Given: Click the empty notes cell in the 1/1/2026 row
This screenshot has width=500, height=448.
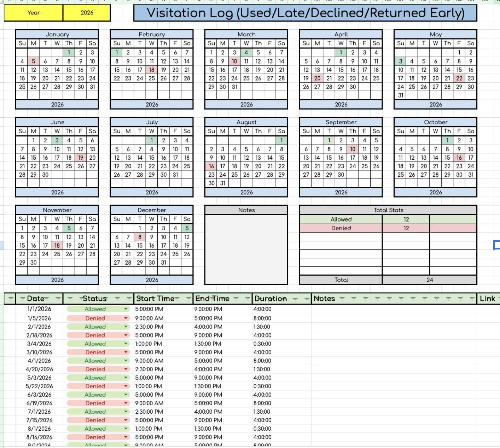Looking at the screenshot, I should (x=394, y=309).
